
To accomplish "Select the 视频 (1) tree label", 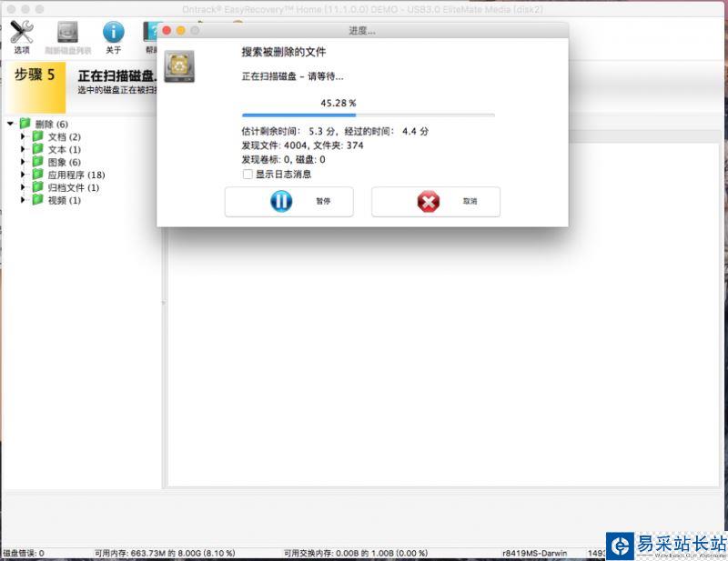I will pyautogui.click(x=65, y=200).
